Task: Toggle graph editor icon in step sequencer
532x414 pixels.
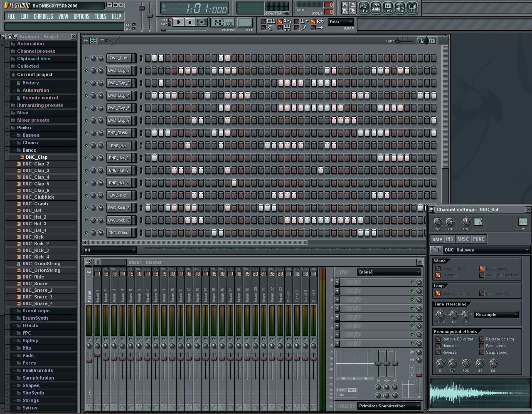Action: tap(421, 41)
